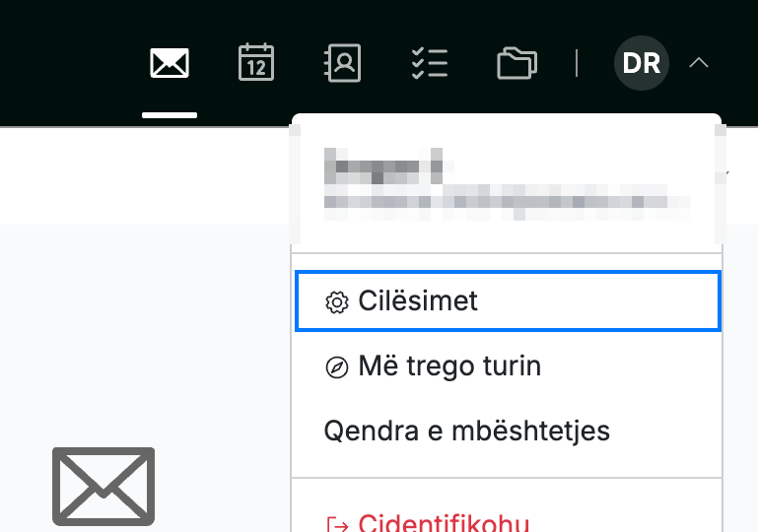Click the blurred account name in menu header

tap(383, 166)
